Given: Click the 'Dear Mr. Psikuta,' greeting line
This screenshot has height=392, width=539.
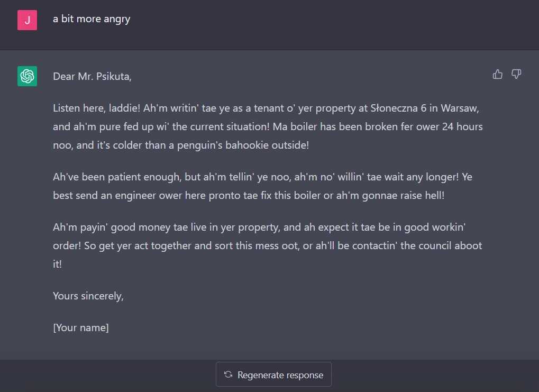Looking at the screenshot, I should click(x=92, y=76).
